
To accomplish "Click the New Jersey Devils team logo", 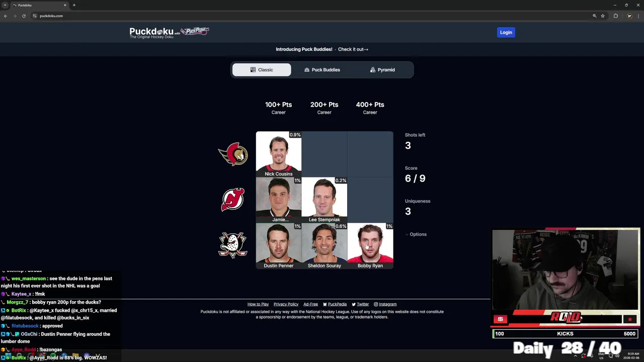I will pos(233,200).
